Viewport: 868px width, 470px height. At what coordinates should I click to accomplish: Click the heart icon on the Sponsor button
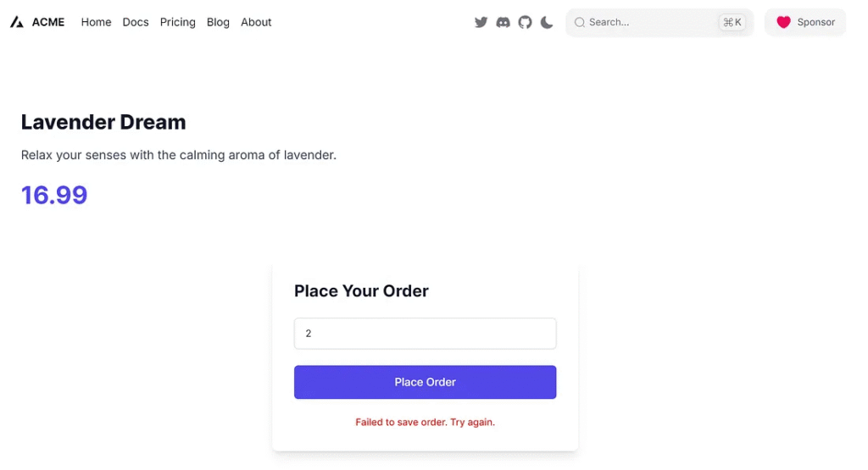coord(783,23)
